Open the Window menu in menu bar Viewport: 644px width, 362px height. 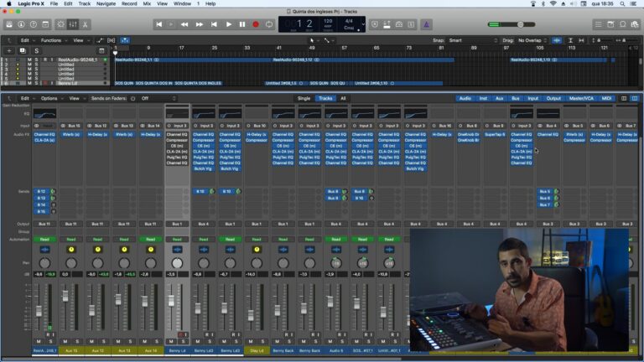click(x=182, y=3)
